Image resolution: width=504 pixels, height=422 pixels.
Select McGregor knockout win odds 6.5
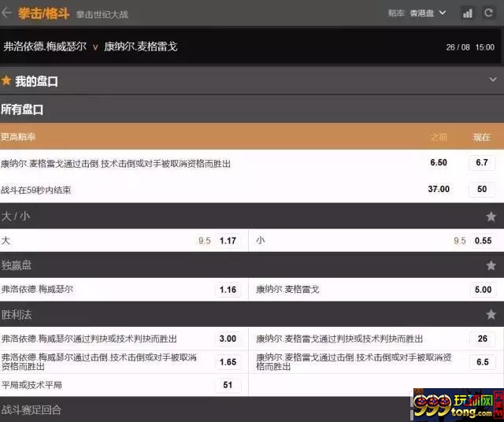click(x=482, y=362)
